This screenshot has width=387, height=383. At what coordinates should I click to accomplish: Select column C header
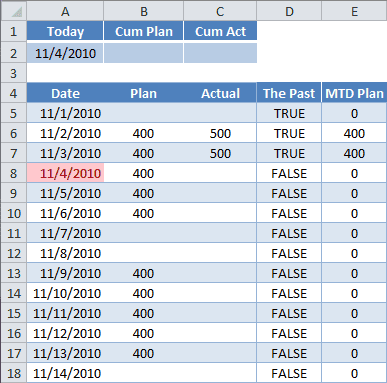tap(220, 11)
